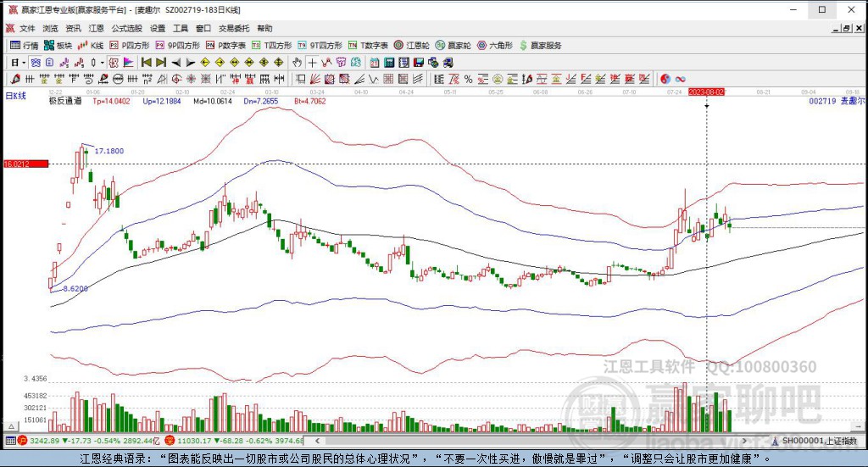Image resolution: width=868 pixels, height=467 pixels.
Task: Open the 文件 menu
Action: (x=27, y=28)
